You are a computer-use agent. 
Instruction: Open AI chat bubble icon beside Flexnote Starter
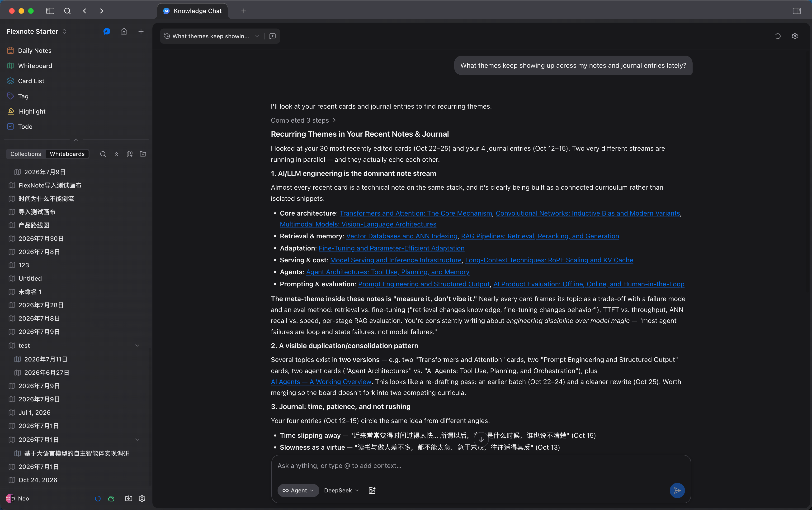(107, 31)
